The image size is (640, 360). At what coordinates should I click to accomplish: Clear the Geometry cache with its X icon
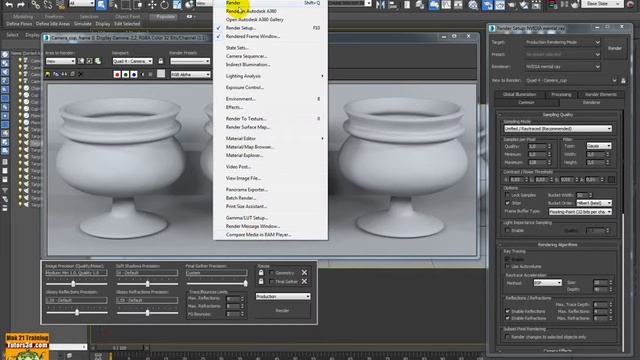coord(304,272)
